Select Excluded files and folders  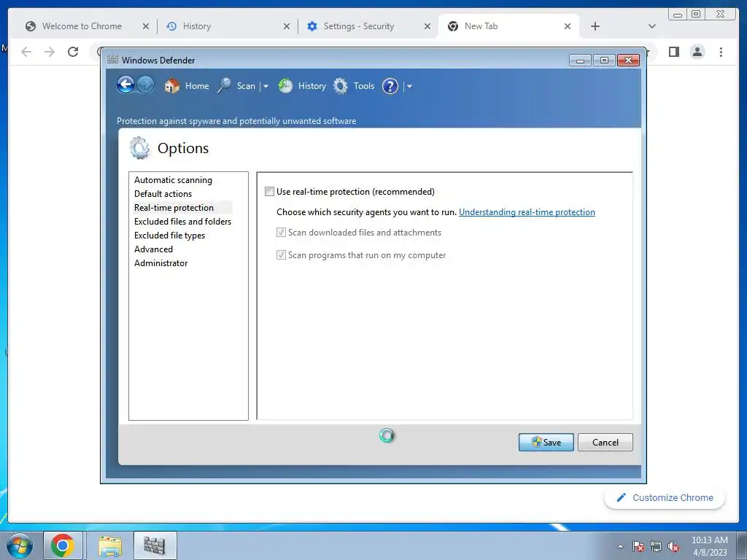click(182, 222)
